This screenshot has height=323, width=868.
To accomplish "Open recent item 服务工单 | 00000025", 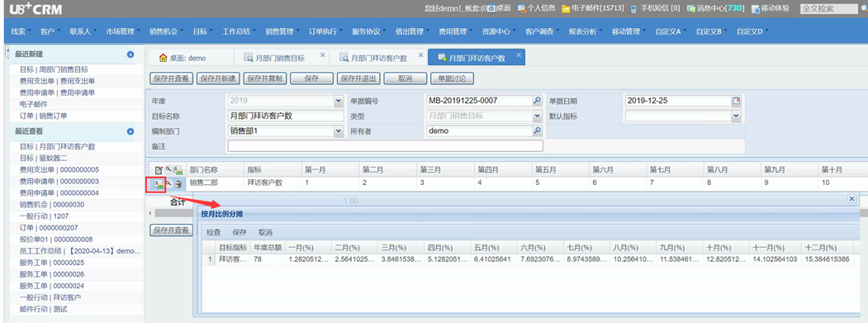I will pyautogui.click(x=51, y=263).
